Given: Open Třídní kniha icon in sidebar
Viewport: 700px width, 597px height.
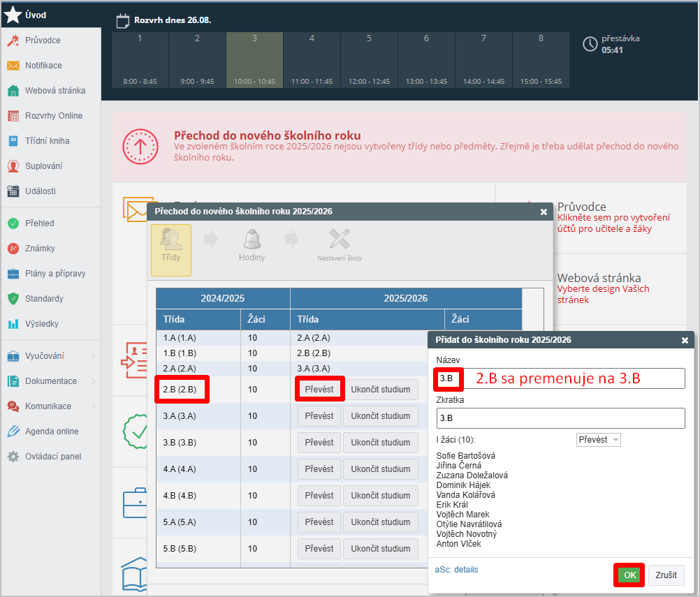Looking at the screenshot, I should (x=13, y=141).
